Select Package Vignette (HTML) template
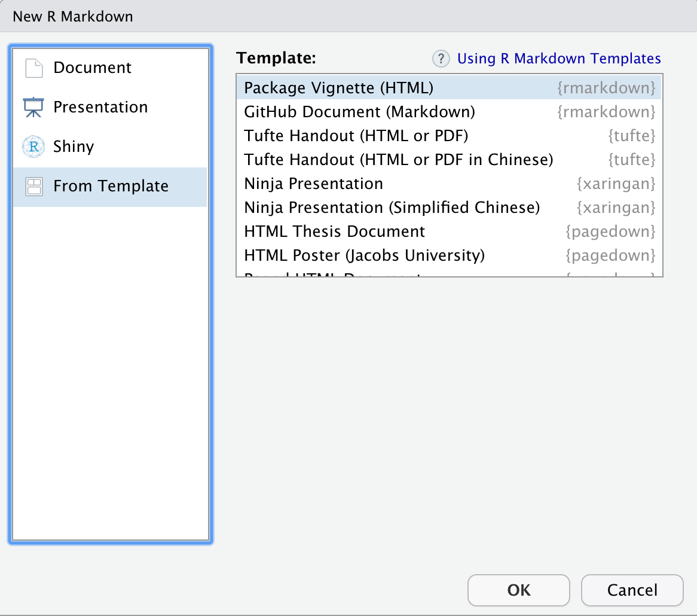 coord(450,88)
